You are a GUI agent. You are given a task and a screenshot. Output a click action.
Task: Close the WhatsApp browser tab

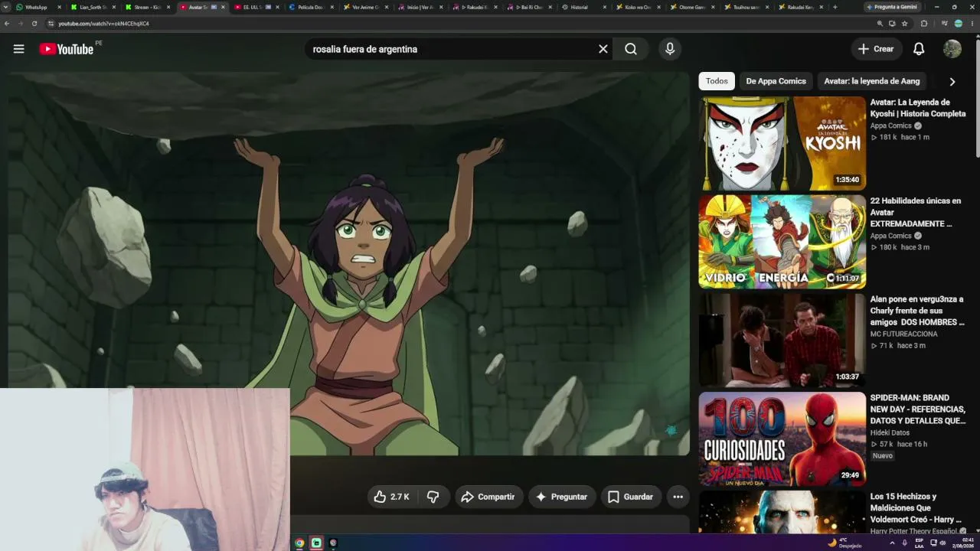(x=59, y=7)
